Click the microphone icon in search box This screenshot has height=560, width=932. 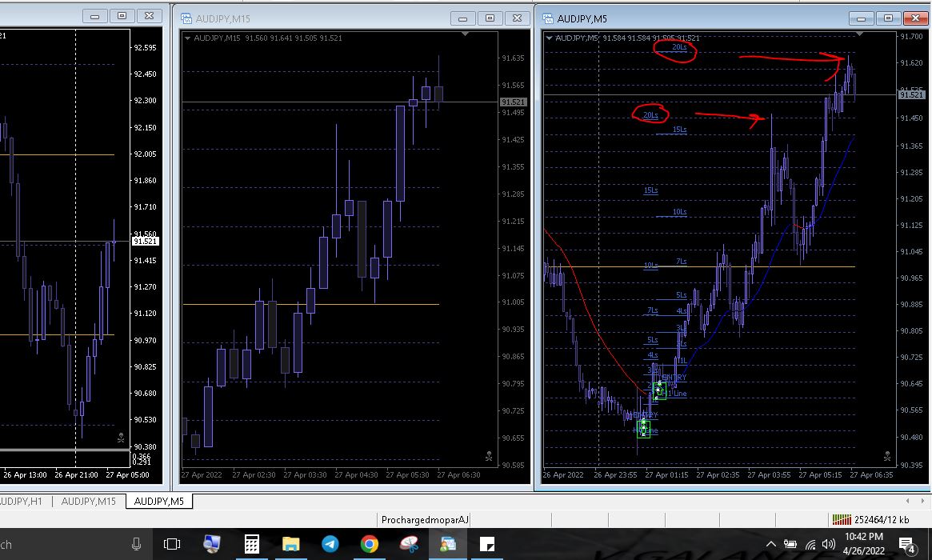[x=136, y=544]
